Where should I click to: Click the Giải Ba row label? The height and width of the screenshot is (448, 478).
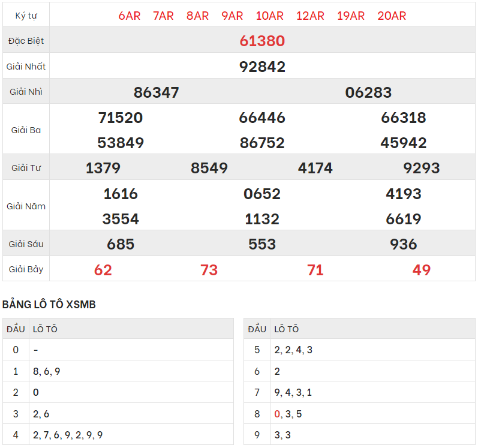tap(26, 130)
